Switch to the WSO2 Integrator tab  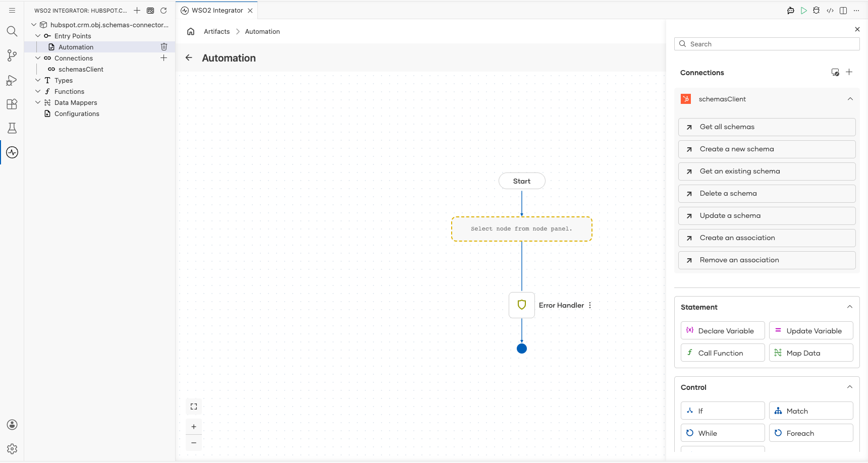217,11
